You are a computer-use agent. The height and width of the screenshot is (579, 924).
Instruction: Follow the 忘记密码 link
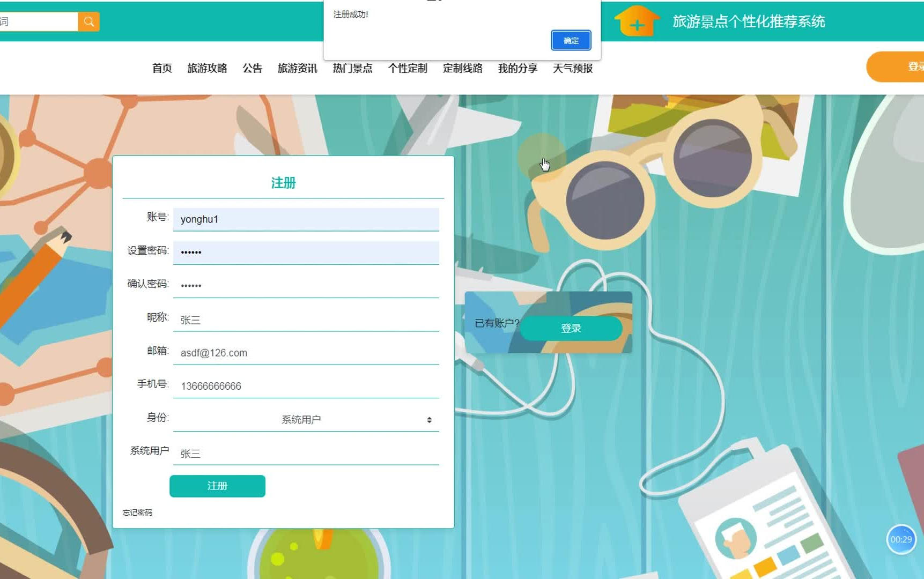pos(137,513)
